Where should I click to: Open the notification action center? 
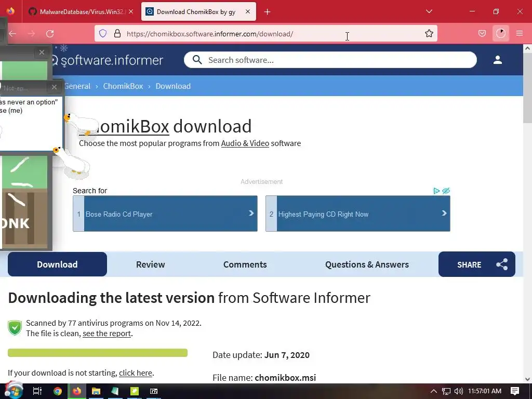tap(515, 391)
